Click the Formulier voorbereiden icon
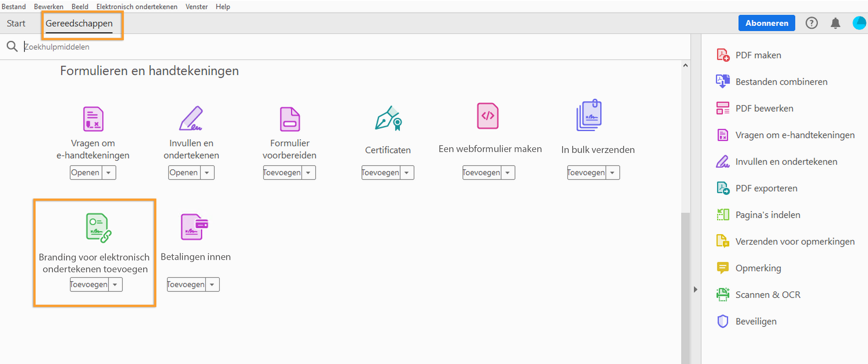Image resolution: width=868 pixels, height=364 pixels. 289,119
